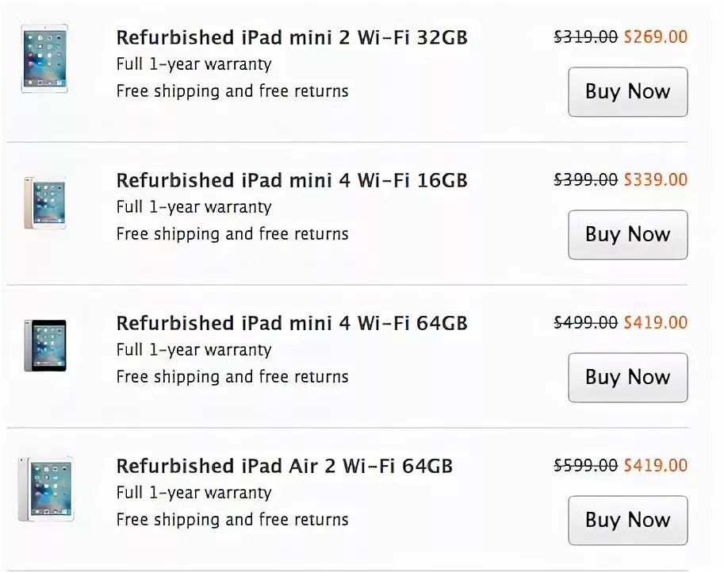Click the crossed-out $599.00 original price

[x=585, y=465]
